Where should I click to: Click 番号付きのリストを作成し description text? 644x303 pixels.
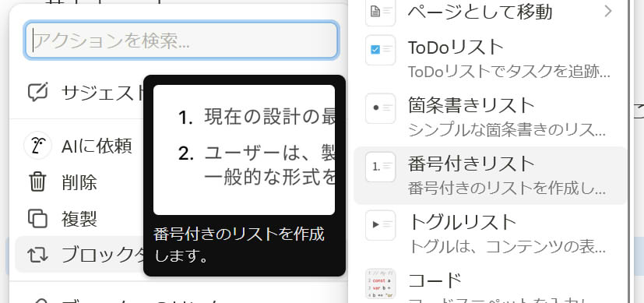tap(506, 188)
